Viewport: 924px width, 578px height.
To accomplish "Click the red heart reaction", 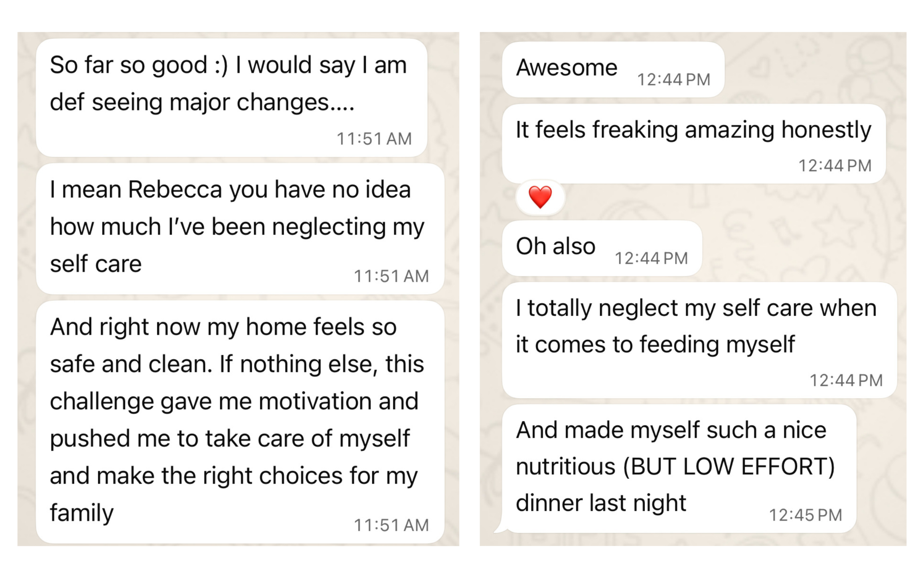I will pyautogui.click(x=540, y=197).
